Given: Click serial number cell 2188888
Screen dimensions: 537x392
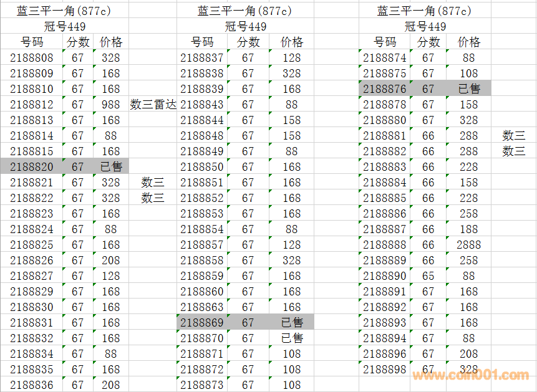Looking at the screenshot, I should [384, 245].
